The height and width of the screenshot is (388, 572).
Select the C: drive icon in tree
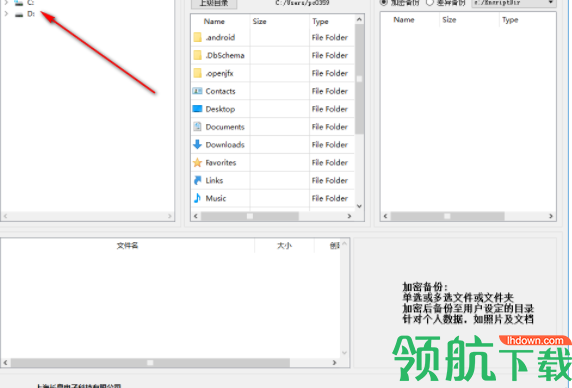click(19, 3)
